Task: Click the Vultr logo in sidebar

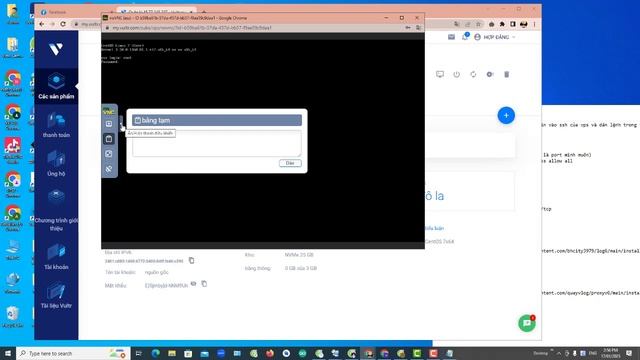Action: pos(56,49)
